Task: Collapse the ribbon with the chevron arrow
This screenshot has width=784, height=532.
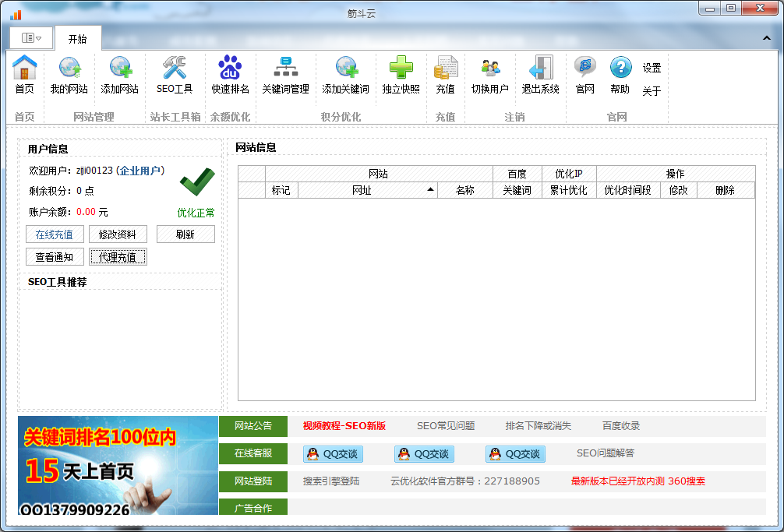Action: click(x=766, y=37)
